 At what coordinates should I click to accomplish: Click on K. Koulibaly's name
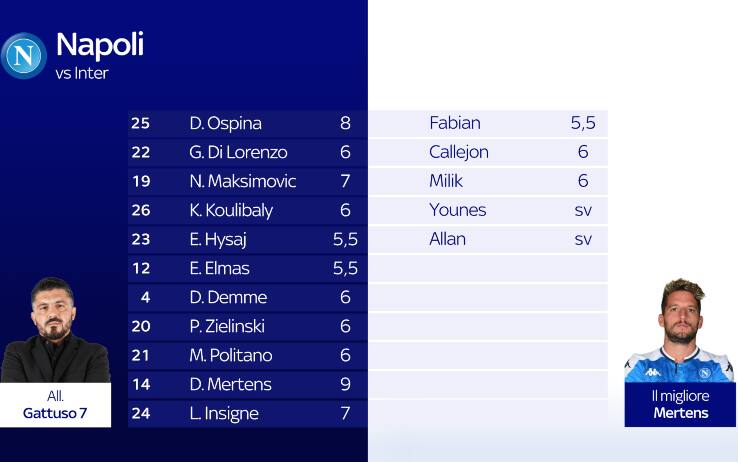(231, 210)
